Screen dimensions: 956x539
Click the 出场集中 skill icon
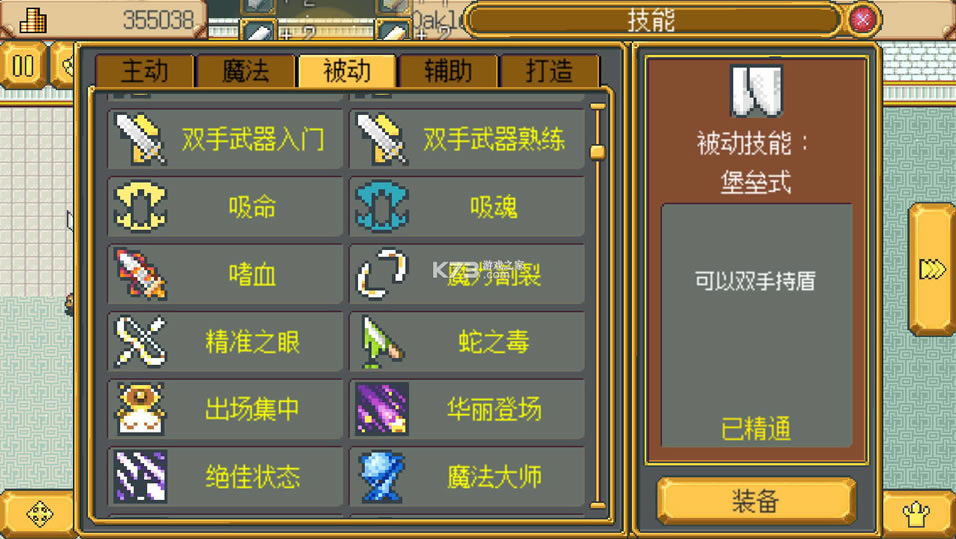tap(140, 409)
